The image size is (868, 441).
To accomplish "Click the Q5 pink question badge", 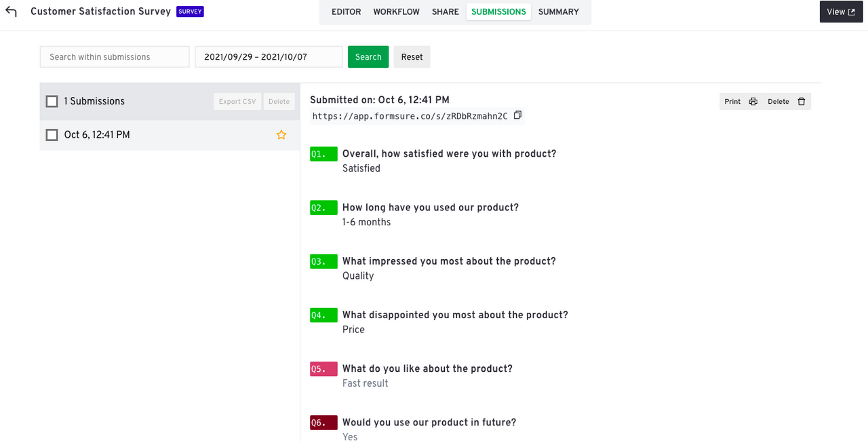I will tap(323, 369).
